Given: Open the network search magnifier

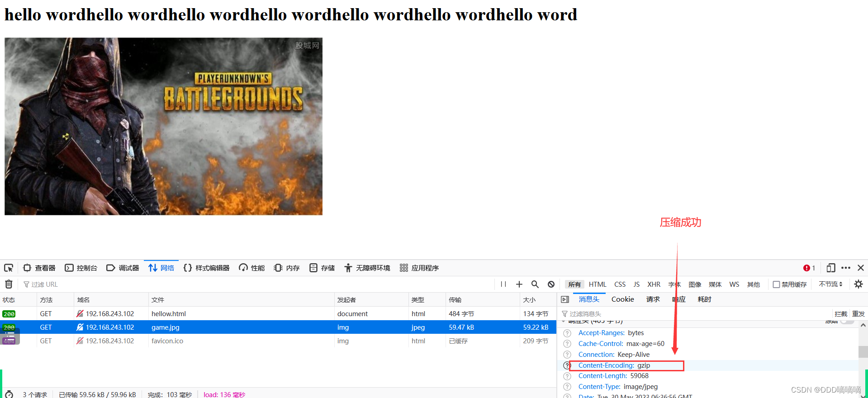Looking at the screenshot, I should pyautogui.click(x=535, y=284).
